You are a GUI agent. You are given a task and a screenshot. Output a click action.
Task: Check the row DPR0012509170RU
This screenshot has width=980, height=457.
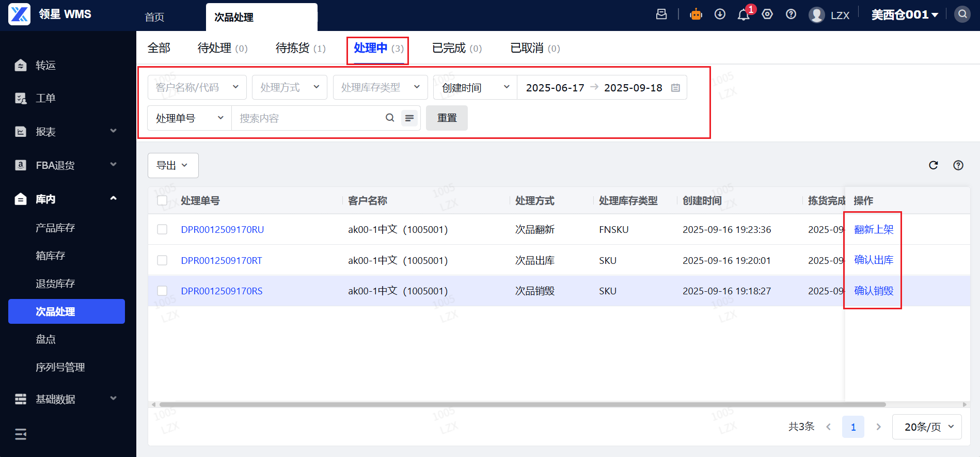[162, 229]
